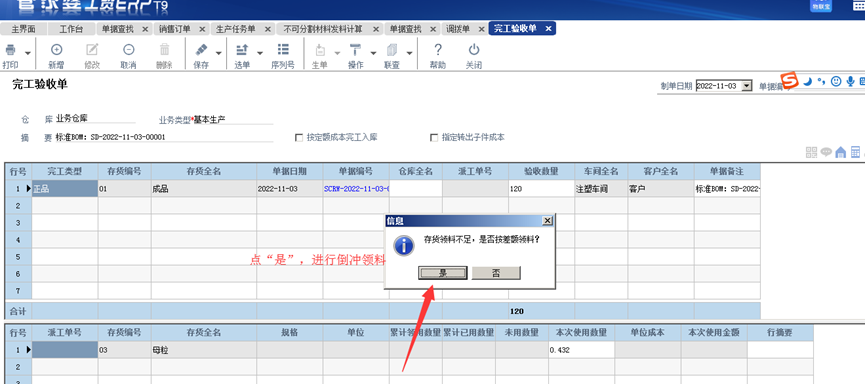Click the 关闭 power icon
865x384 pixels.
474,50
